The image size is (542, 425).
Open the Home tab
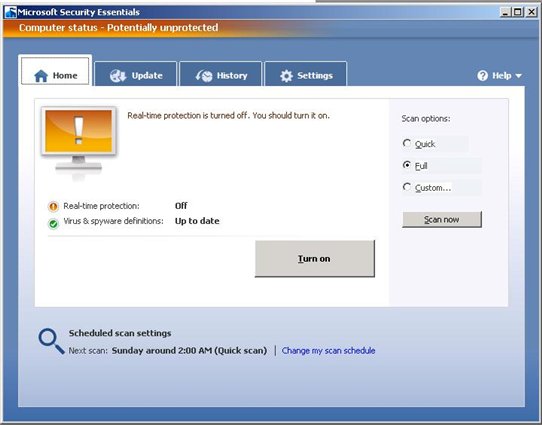[55, 71]
